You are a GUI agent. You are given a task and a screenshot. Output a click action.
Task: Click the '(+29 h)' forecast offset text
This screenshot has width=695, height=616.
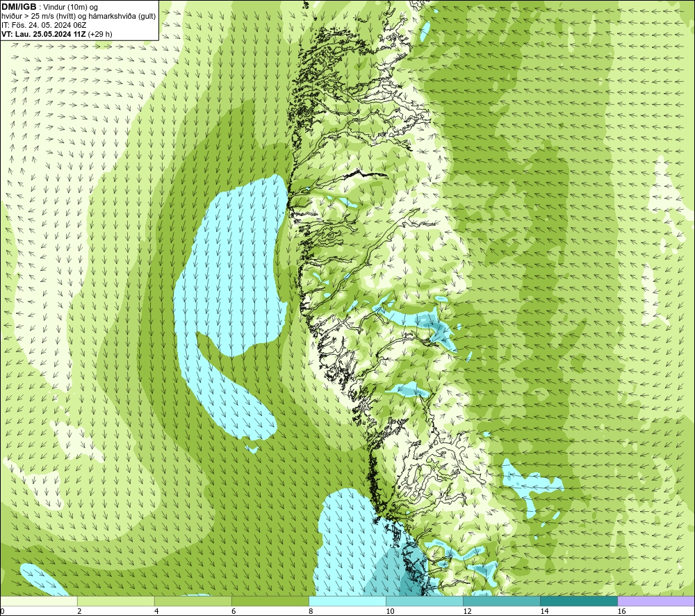(100, 33)
